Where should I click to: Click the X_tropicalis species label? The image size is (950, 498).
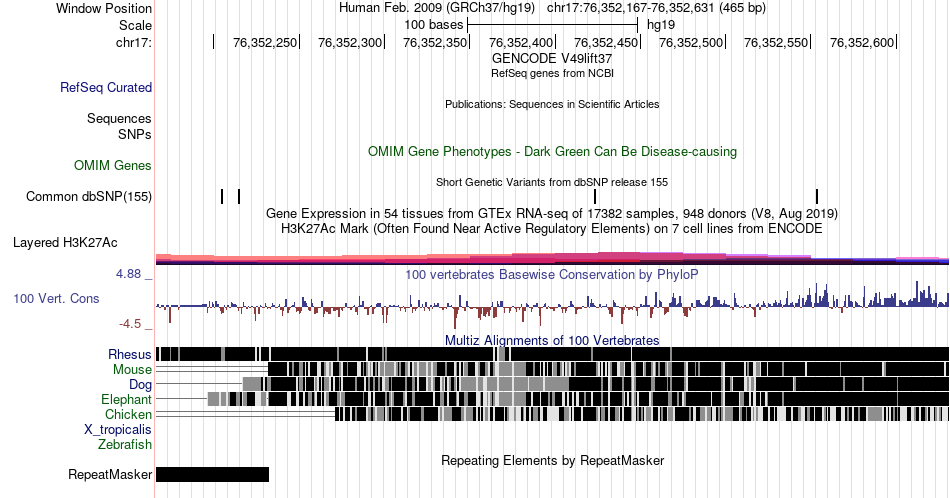pos(118,430)
